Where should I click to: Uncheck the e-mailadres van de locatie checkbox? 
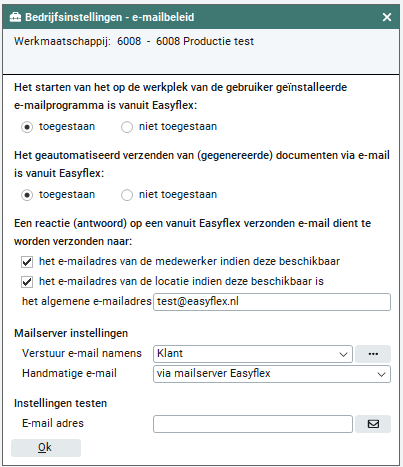[27, 282]
